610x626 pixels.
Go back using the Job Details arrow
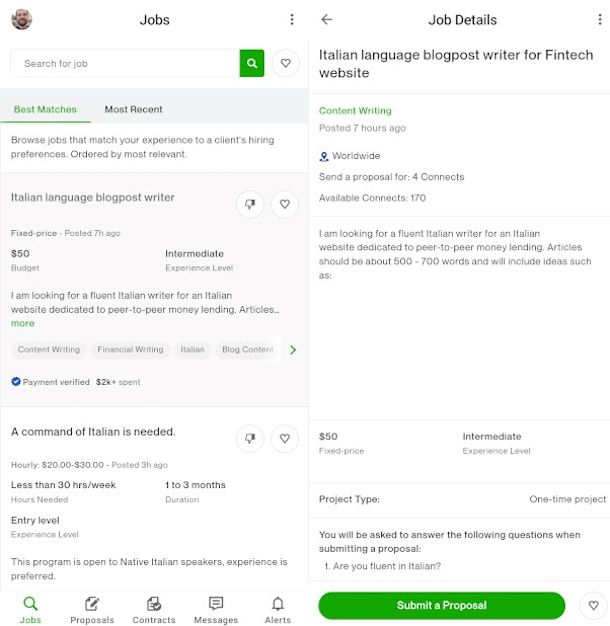[327, 20]
